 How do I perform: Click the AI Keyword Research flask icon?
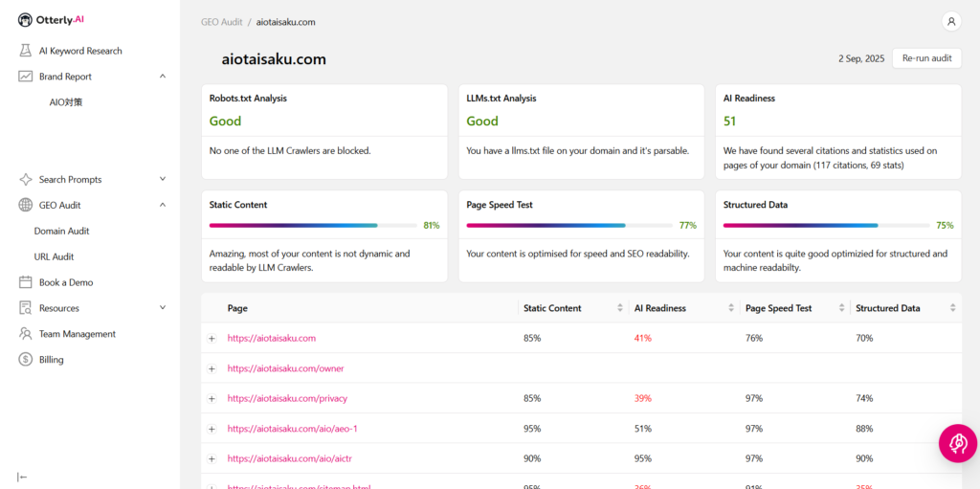(26, 51)
